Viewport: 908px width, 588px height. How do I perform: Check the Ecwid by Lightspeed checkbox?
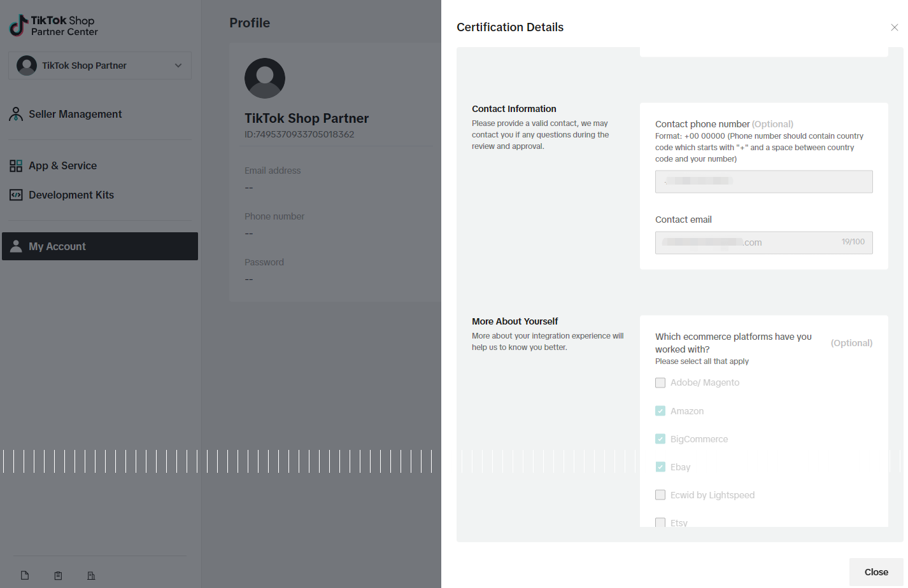pos(660,495)
